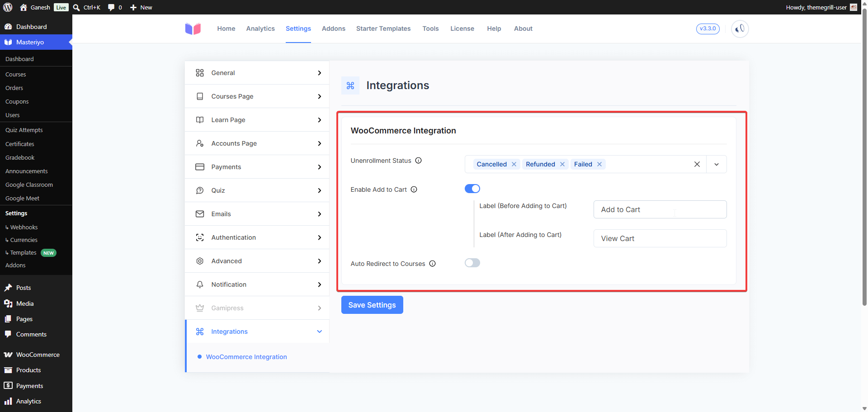Open the License tab
The image size is (868, 412).
(x=462, y=28)
